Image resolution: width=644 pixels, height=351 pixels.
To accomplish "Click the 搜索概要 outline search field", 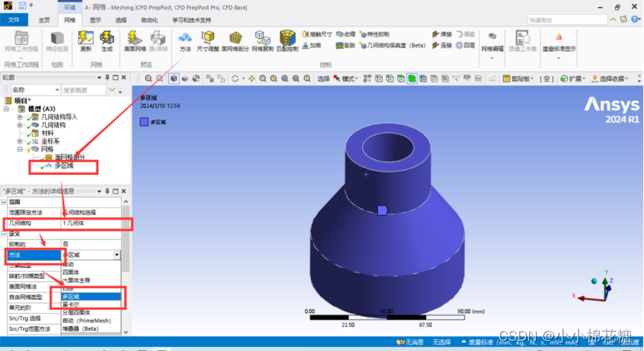I will click(84, 90).
